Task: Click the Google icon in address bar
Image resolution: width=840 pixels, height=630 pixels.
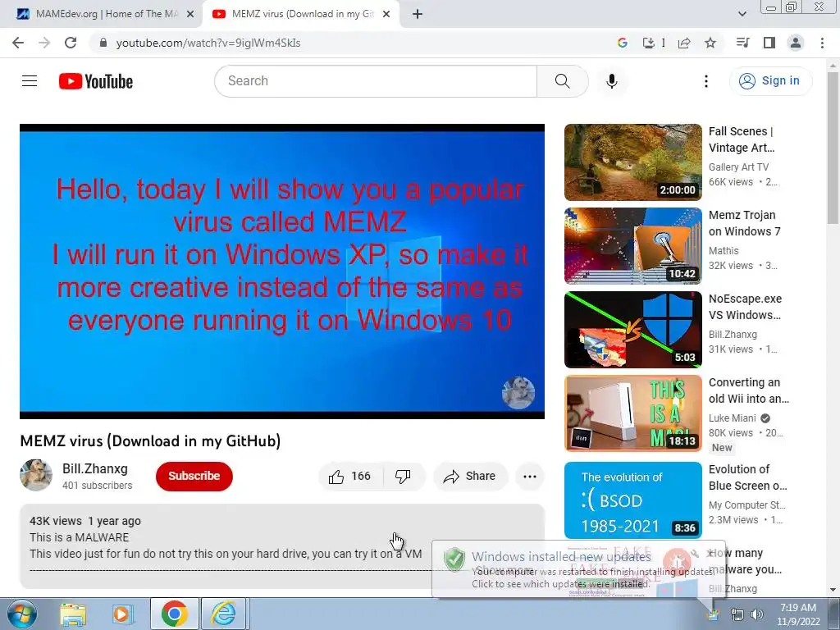Action: click(623, 43)
